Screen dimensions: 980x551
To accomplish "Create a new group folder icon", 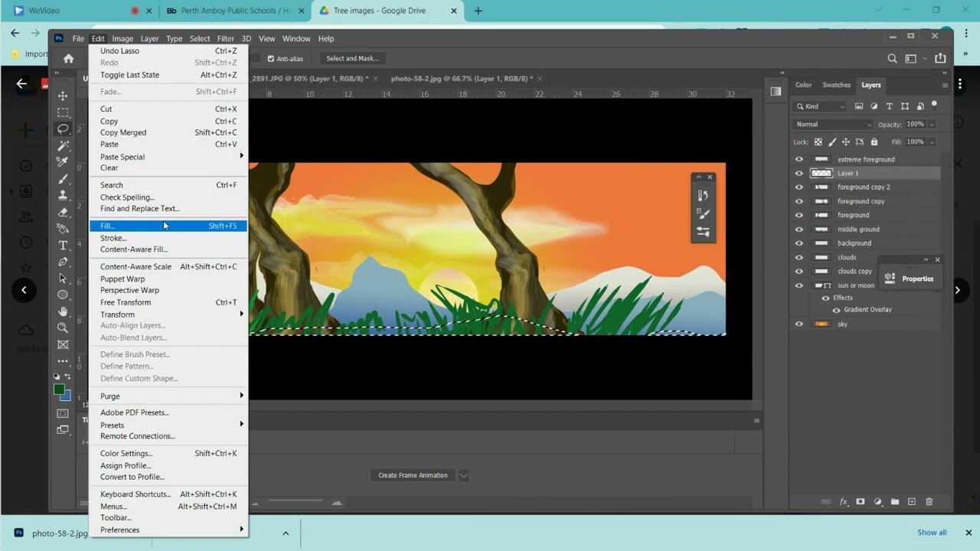I will (x=894, y=502).
